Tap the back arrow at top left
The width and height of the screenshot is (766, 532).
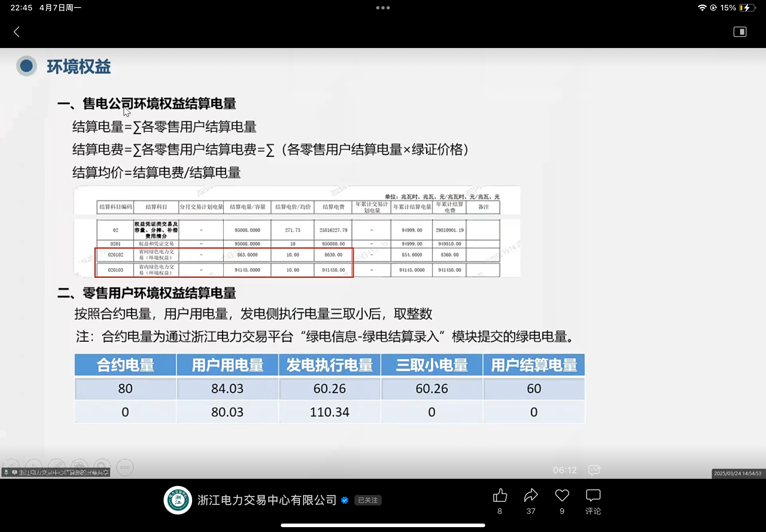click(17, 32)
